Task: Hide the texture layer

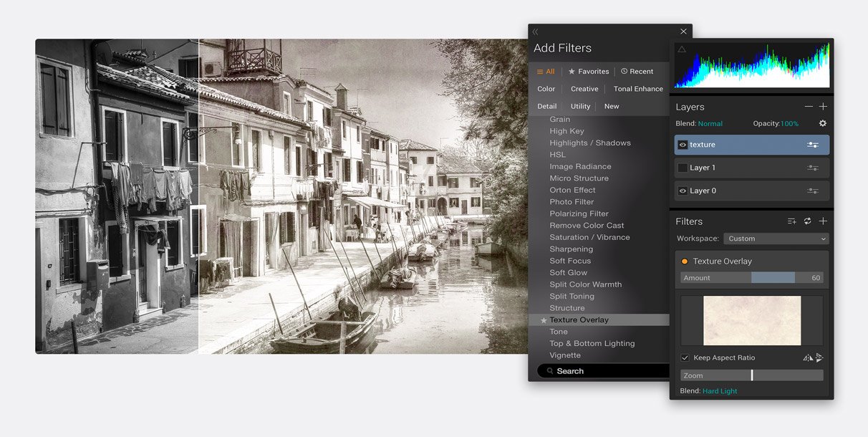Action: (683, 144)
